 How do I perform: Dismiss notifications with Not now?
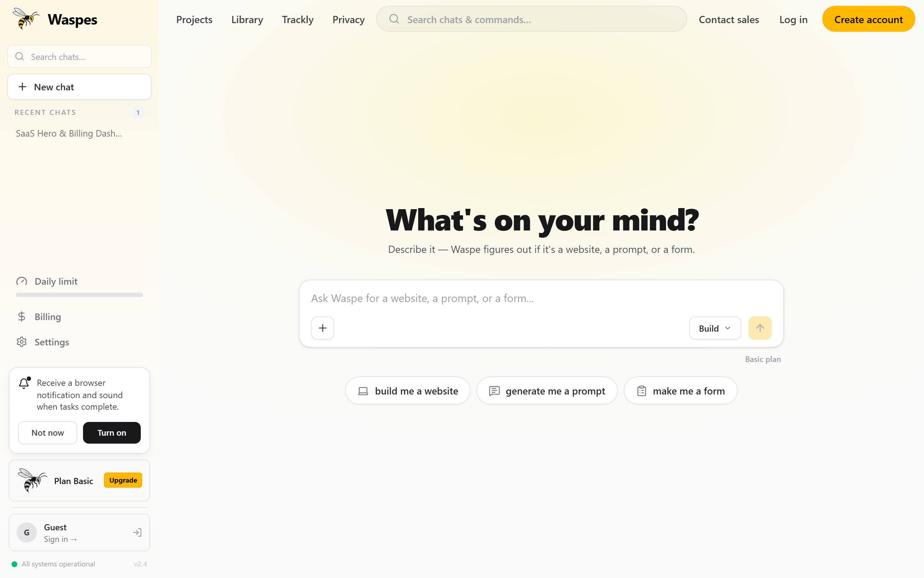click(48, 433)
